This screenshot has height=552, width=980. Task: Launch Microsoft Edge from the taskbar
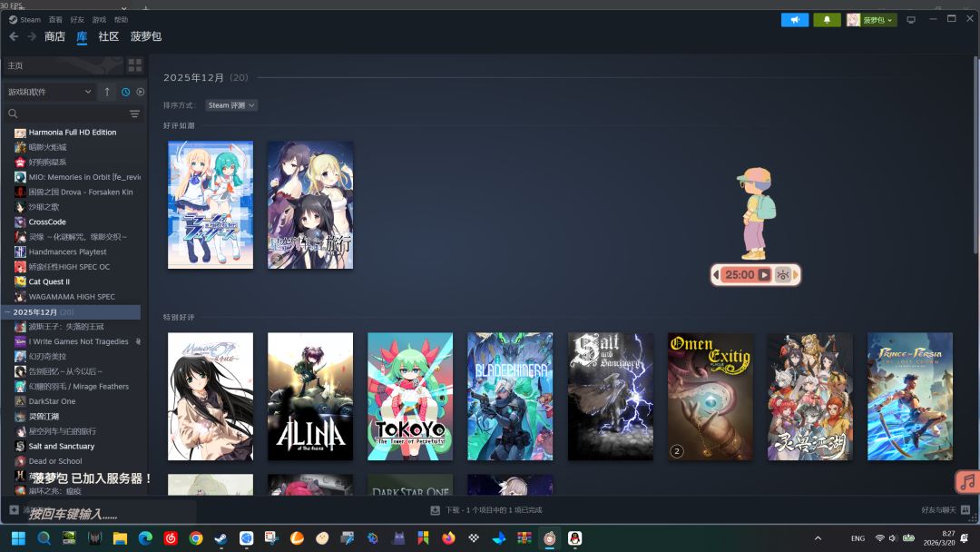pyautogui.click(x=145, y=538)
